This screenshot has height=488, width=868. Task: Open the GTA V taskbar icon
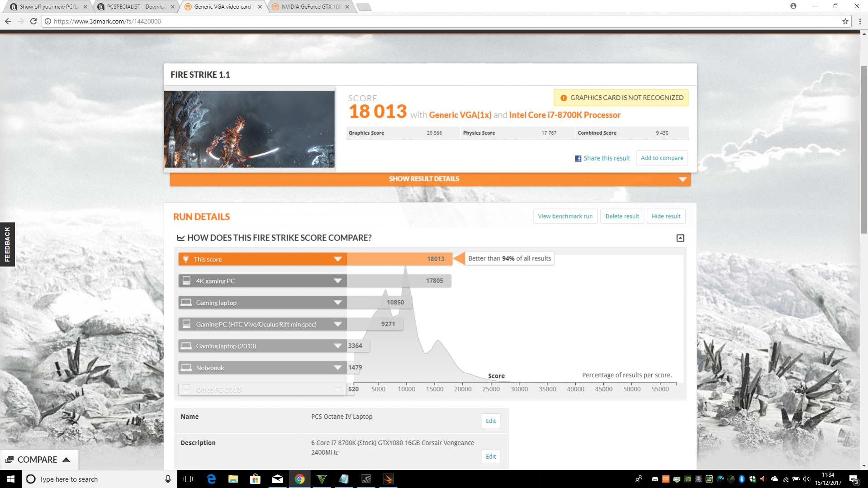click(x=322, y=479)
